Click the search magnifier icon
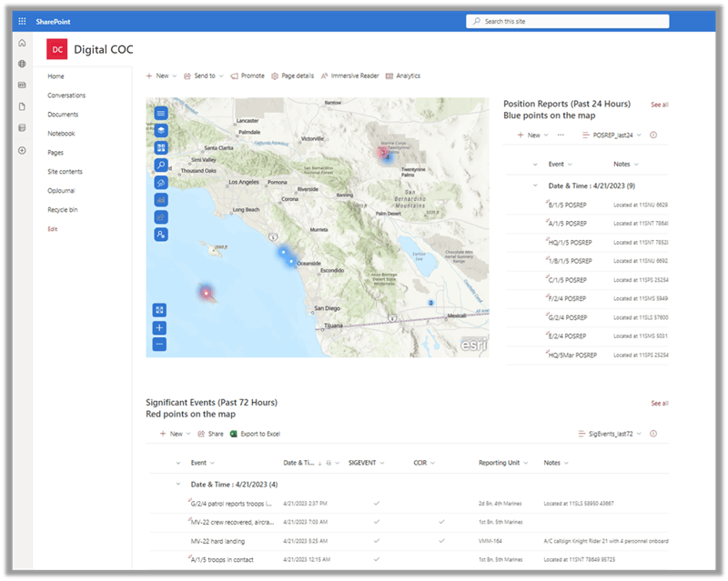This screenshot has height=581, width=728. coord(476,21)
